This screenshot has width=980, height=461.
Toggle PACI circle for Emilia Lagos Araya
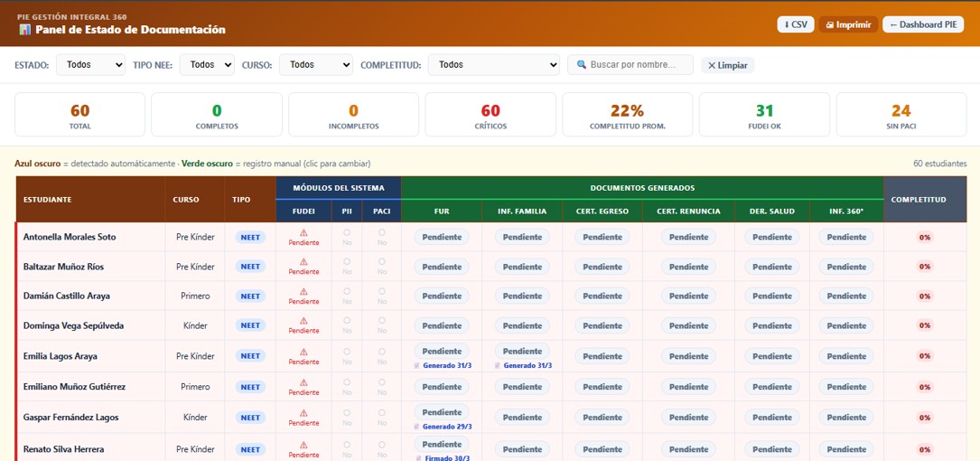tap(382, 352)
